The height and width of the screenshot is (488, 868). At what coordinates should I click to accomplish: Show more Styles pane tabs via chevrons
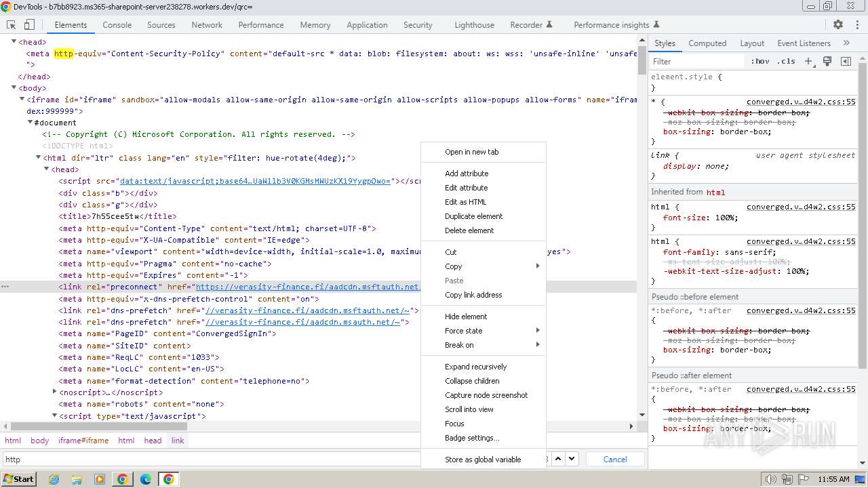pos(846,43)
